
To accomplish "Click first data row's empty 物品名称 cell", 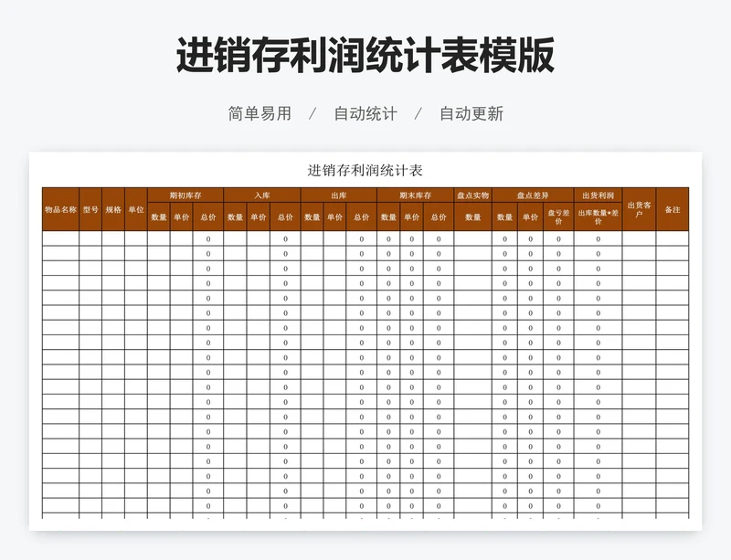I will coord(60,238).
